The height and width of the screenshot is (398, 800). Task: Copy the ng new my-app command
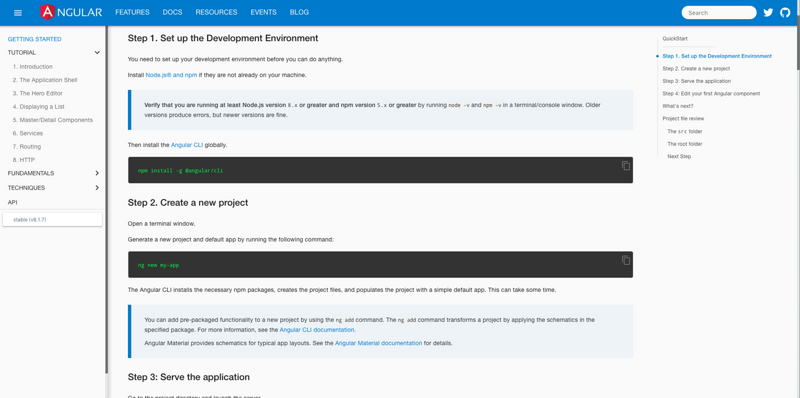coord(626,260)
